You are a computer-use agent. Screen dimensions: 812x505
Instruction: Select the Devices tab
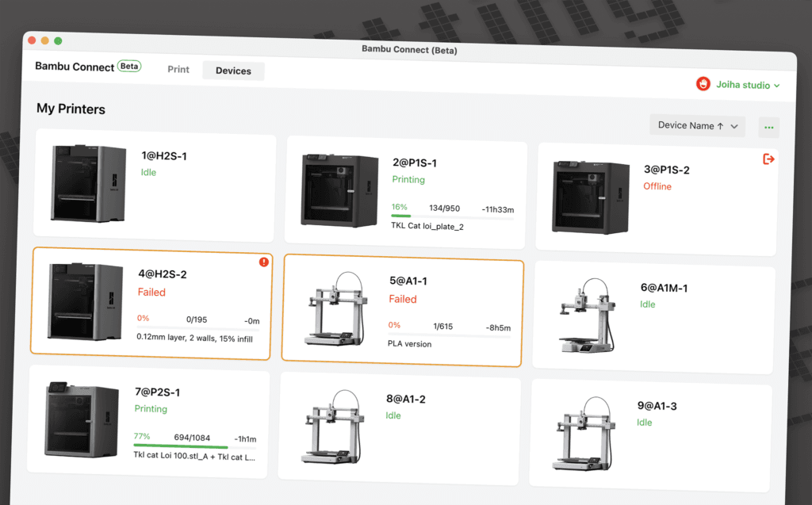tap(232, 71)
